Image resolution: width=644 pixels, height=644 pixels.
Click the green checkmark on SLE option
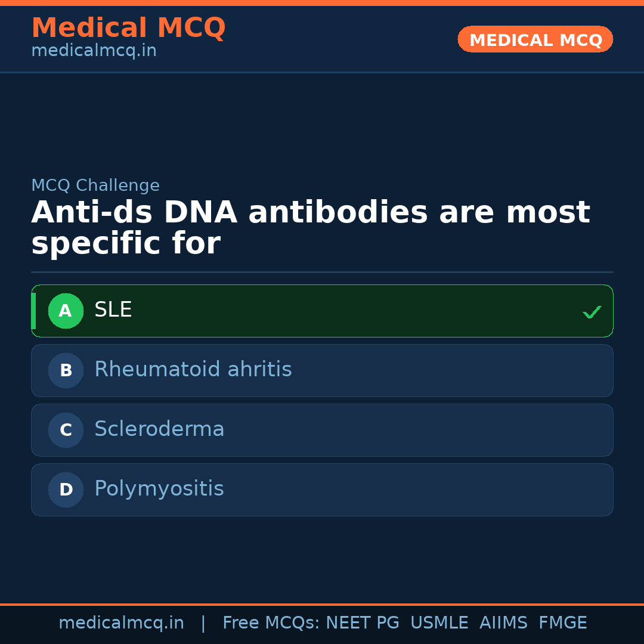[x=592, y=312]
